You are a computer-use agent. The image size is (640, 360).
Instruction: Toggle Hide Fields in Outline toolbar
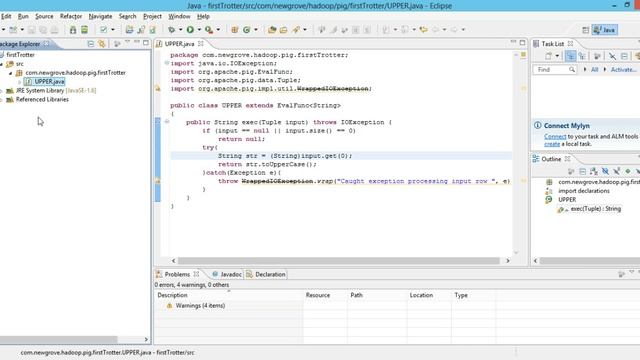tap(605, 171)
